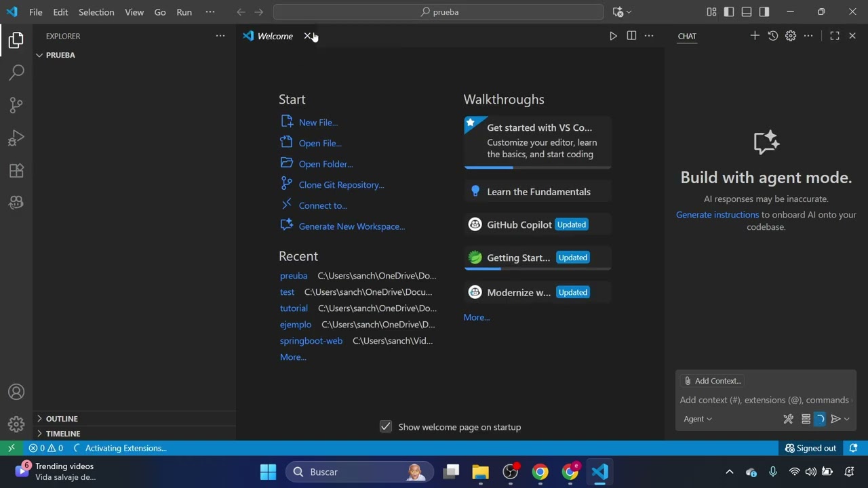The image size is (868, 488).
Task: Toggle the primary side bar visibility
Action: pos(729,12)
